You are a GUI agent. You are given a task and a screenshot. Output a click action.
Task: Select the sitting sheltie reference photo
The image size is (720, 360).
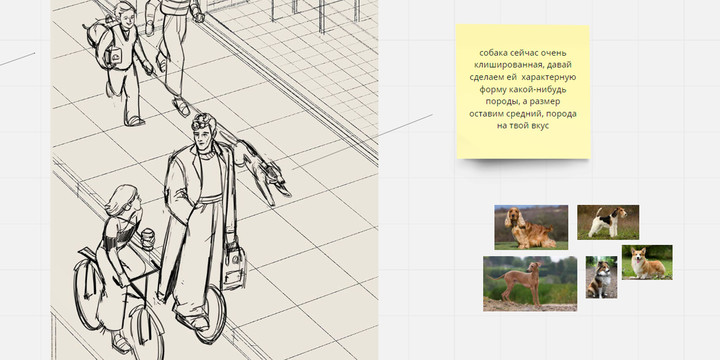(x=602, y=277)
